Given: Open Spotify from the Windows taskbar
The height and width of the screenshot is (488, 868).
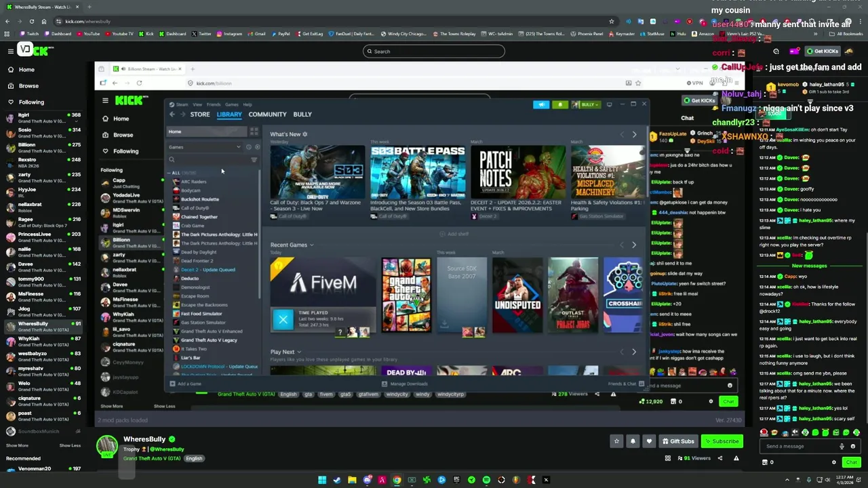Looking at the screenshot, I should (486, 480).
